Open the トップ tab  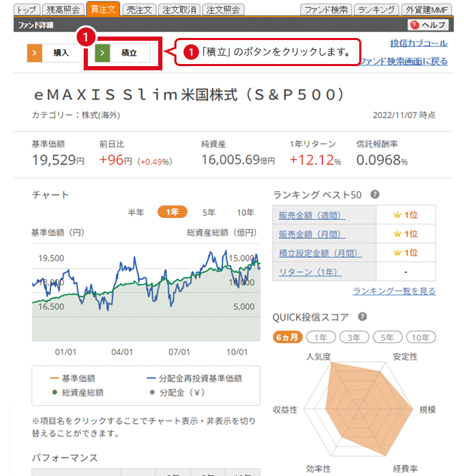pyautogui.click(x=27, y=10)
